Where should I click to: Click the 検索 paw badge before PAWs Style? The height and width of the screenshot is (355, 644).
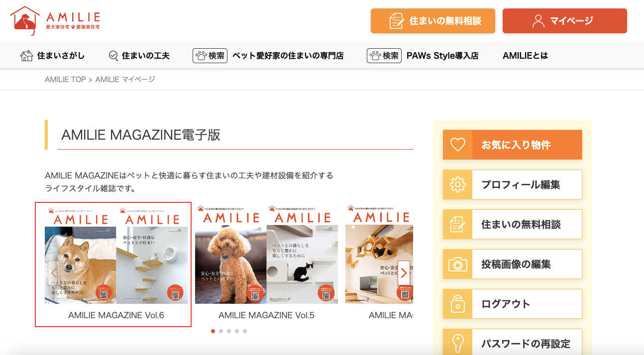coord(384,56)
